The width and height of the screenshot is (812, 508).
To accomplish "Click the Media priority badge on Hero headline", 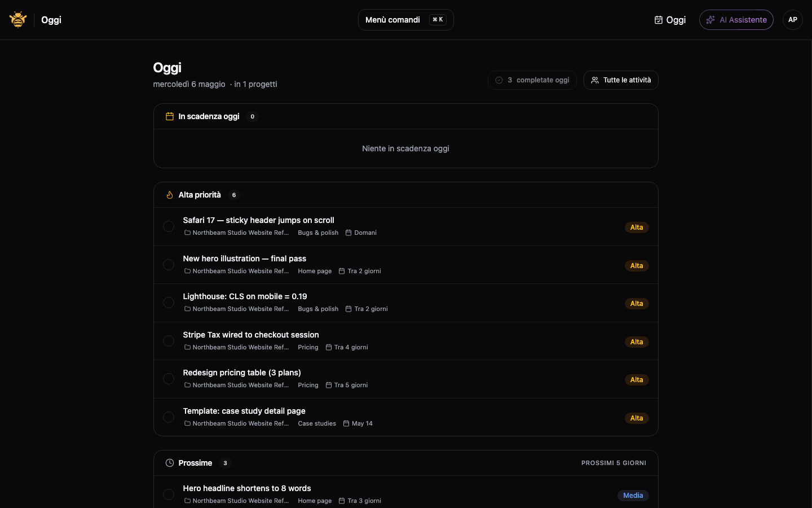I will (633, 496).
